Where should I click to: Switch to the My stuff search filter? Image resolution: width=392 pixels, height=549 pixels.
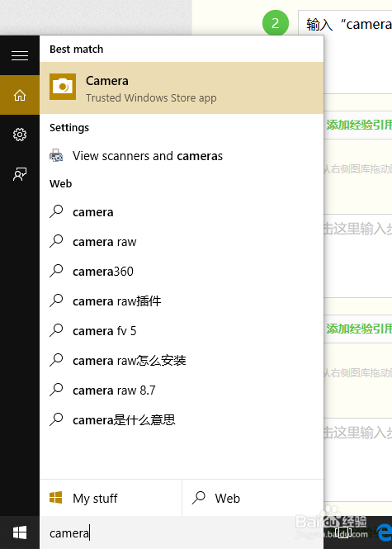click(x=111, y=498)
